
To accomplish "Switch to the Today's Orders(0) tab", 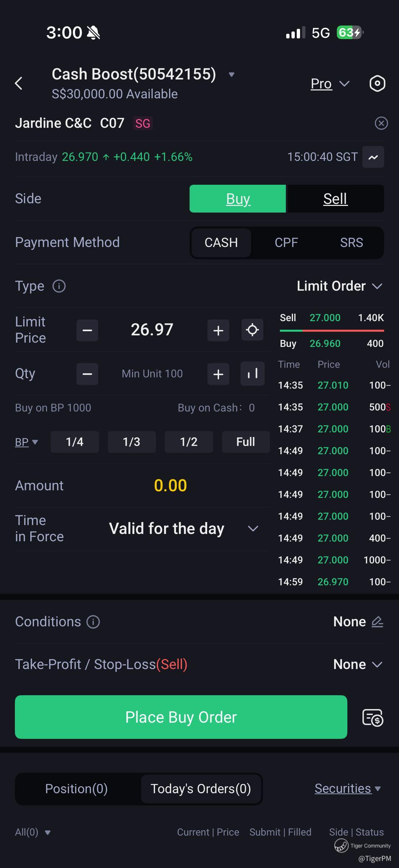I will pos(201,789).
